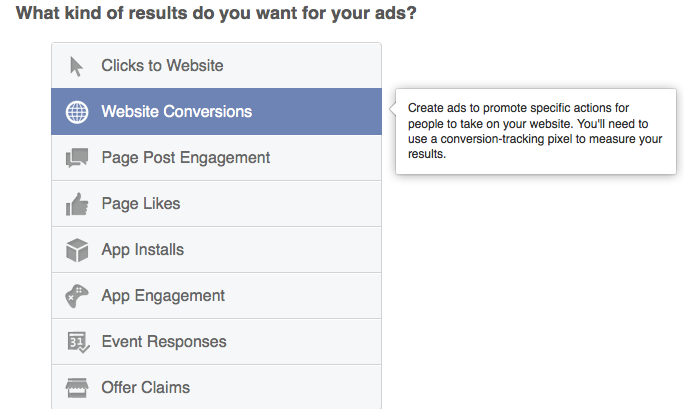The height and width of the screenshot is (409, 684).
Task: Click the calendar icon for Event Responses
Action: 78,342
